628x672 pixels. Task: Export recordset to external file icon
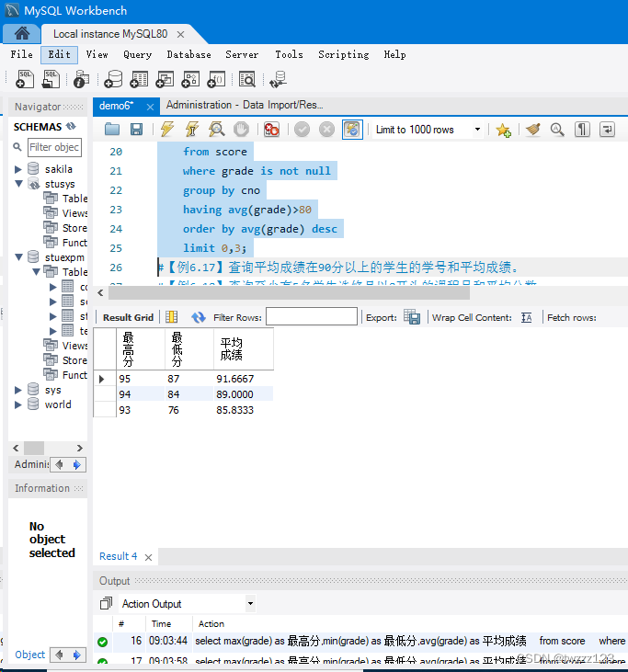tap(412, 317)
